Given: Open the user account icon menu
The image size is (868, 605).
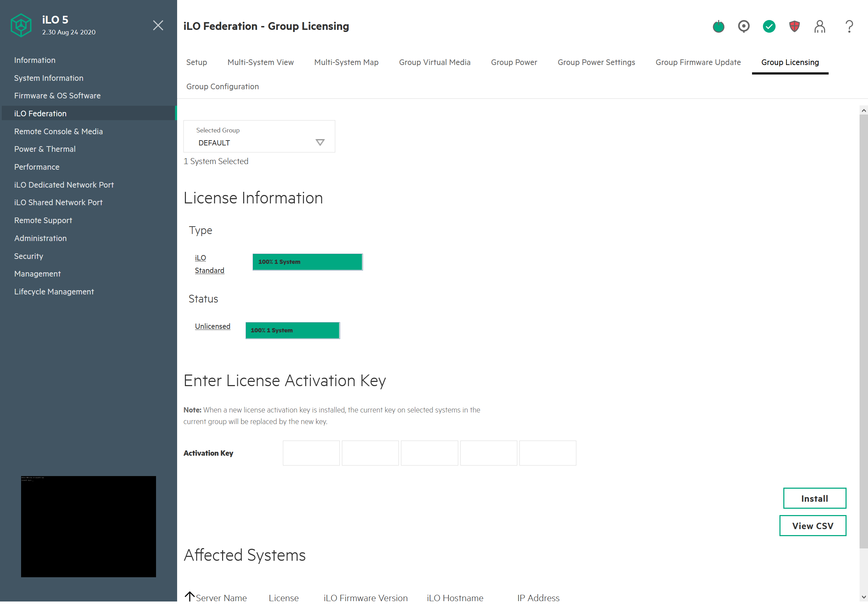Looking at the screenshot, I should (820, 26).
